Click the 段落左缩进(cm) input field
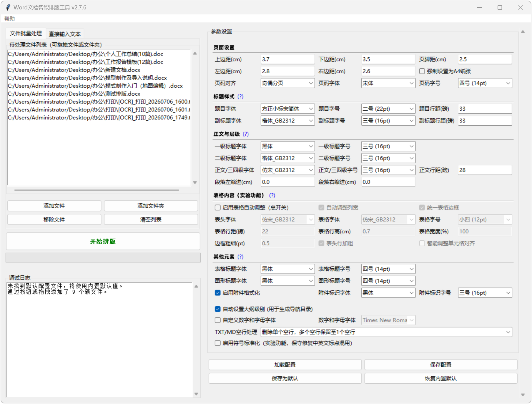 pyautogui.click(x=287, y=182)
